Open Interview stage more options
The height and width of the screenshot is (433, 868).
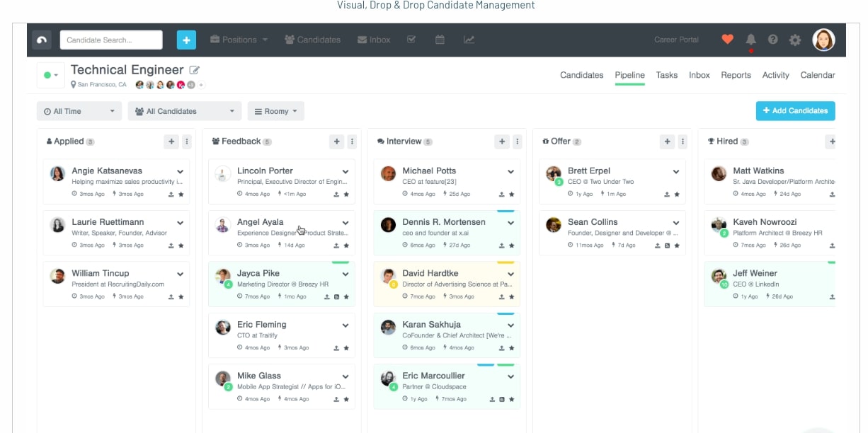tap(518, 142)
